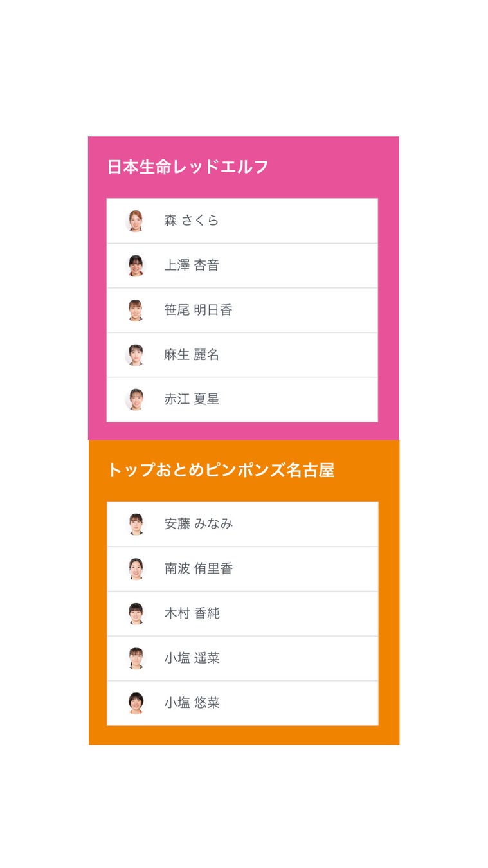The width and height of the screenshot is (488, 868).
Task: Click the avatar beside 南波 侑里香
Action: click(x=136, y=568)
